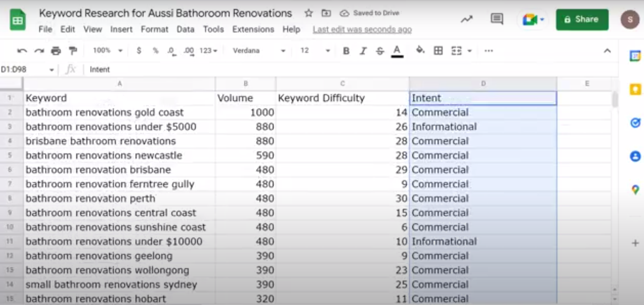Open the borders menu
The width and height of the screenshot is (644, 305).
coord(438,50)
